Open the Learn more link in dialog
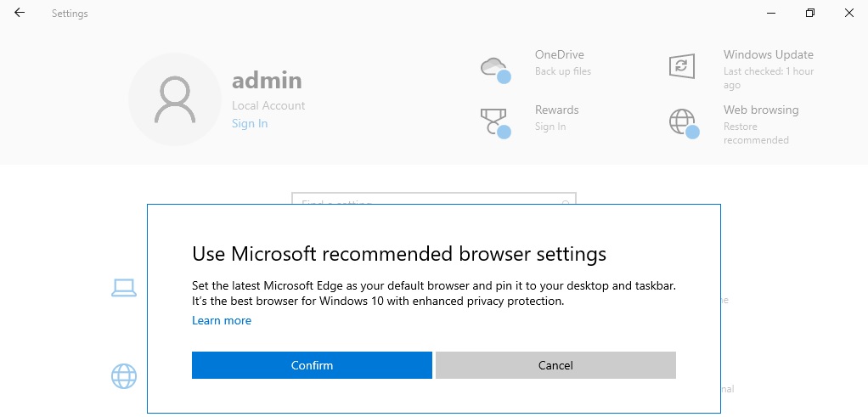The width and height of the screenshot is (868, 417). coord(222,320)
